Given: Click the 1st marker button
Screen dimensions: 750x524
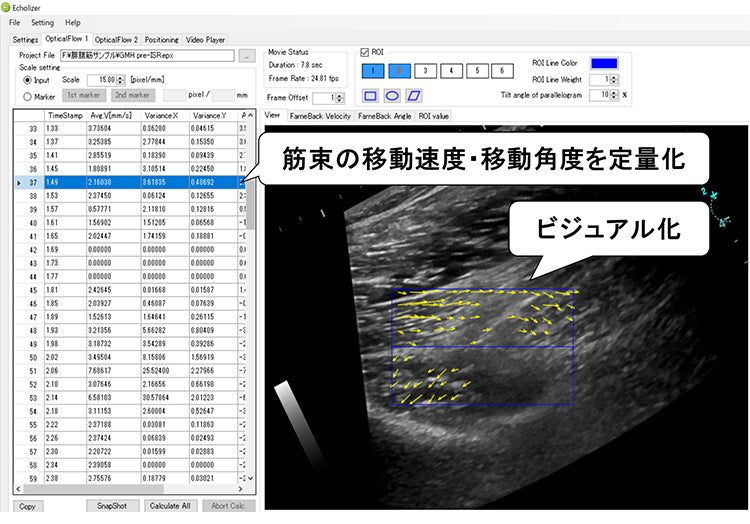Looking at the screenshot, I should (x=84, y=95).
